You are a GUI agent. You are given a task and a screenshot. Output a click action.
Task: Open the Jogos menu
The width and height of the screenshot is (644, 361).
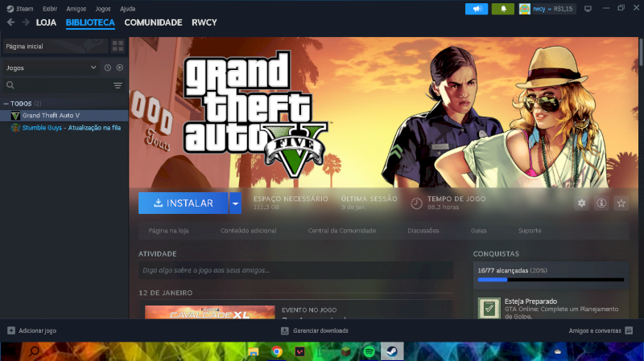(x=103, y=9)
